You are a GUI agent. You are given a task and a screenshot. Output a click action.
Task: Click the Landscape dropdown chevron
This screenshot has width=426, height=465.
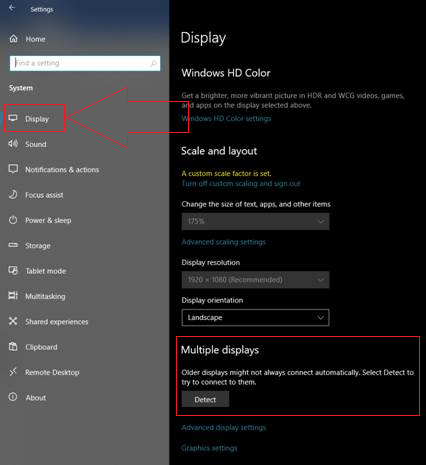[x=320, y=317]
